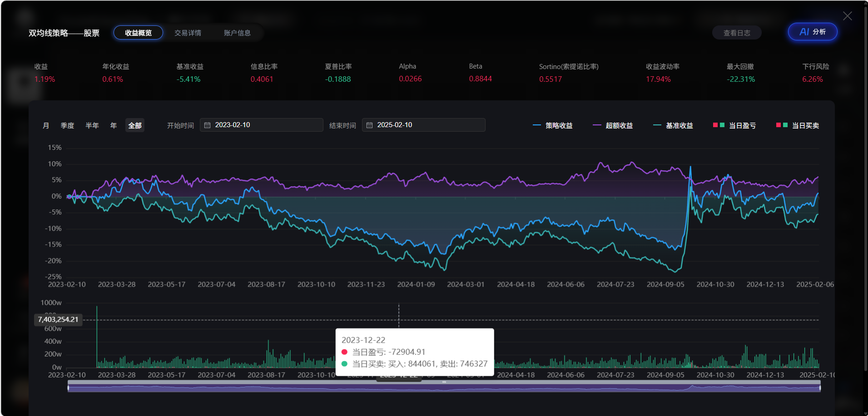Click the 开始时间 date field 2023-02-10

coord(262,125)
